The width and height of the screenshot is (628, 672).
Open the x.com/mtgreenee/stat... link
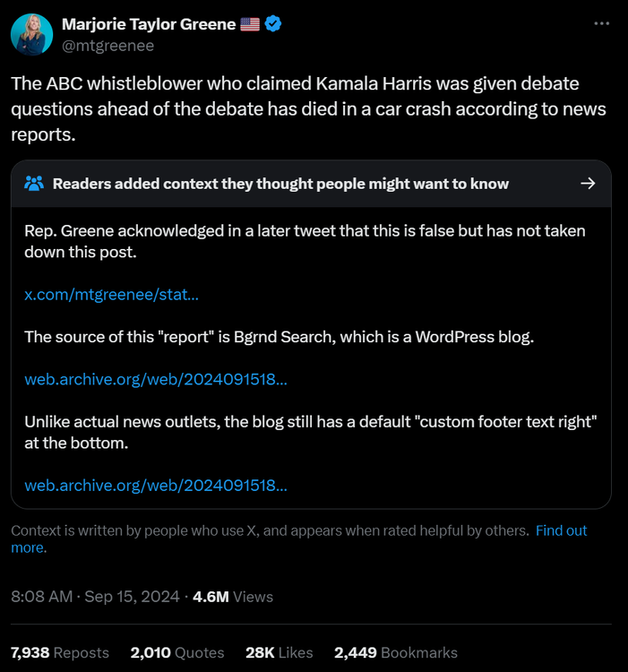coord(112,293)
